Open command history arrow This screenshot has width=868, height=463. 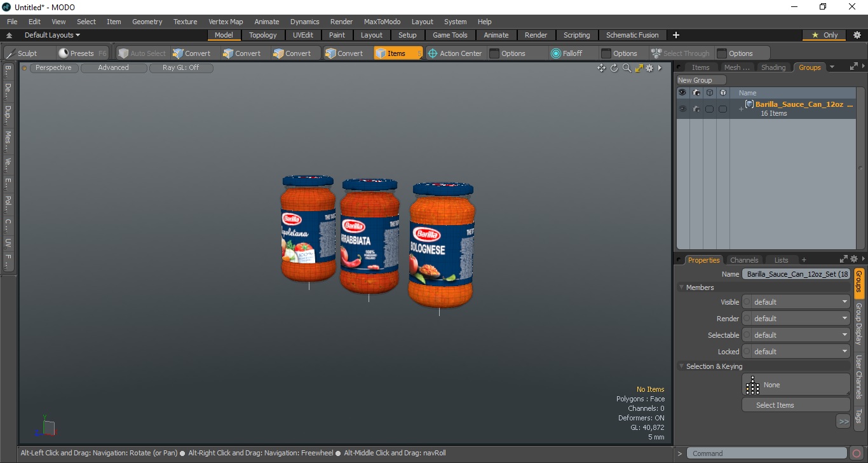(680, 453)
